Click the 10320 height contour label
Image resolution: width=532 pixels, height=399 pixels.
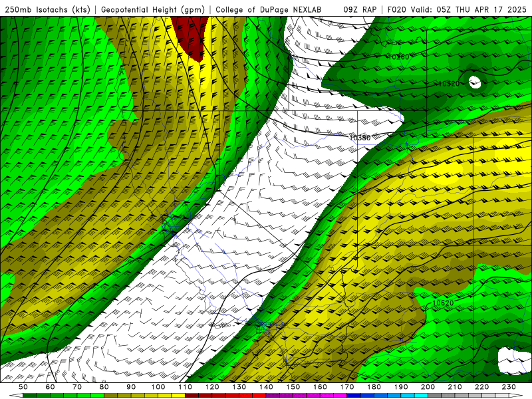[x=448, y=84]
